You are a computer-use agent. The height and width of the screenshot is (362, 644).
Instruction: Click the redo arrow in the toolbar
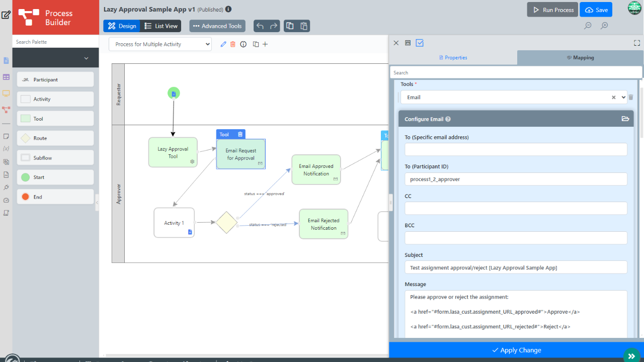[x=274, y=26]
